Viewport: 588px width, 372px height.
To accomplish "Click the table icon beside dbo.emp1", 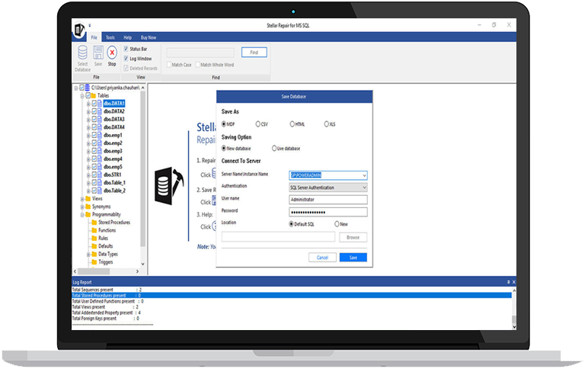I will click(x=100, y=135).
